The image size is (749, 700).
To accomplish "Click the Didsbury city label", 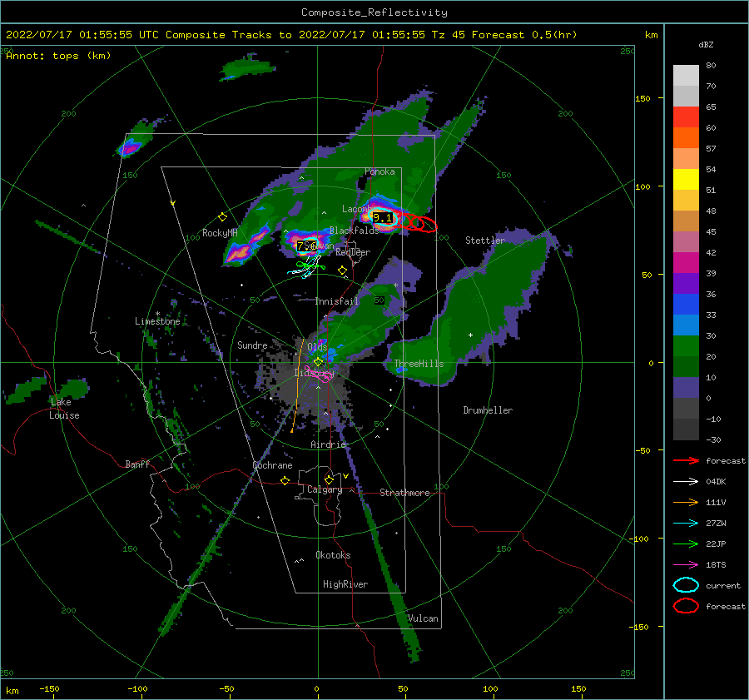I will pyautogui.click(x=314, y=373).
